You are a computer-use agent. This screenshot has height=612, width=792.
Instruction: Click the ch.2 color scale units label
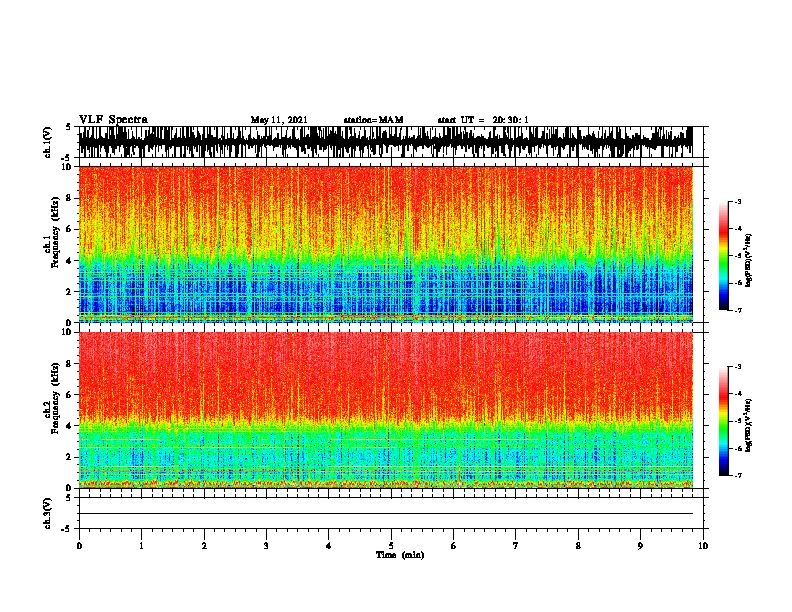coord(749,425)
